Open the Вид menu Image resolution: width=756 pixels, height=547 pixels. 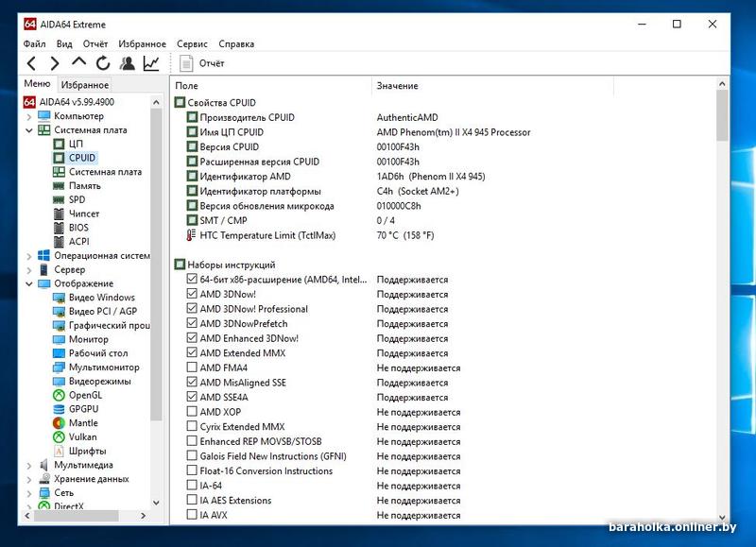click(x=64, y=43)
